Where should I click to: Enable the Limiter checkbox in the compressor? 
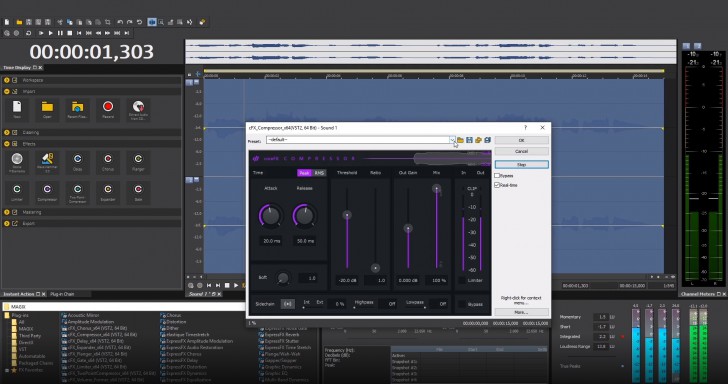pyautogui.click(x=462, y=280)
